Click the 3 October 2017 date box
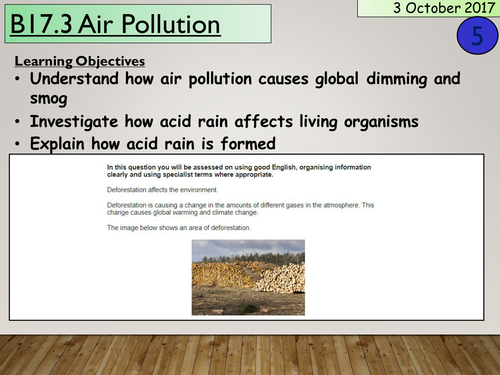The height and width of the screenshot is (375, 500). pyautogui.click(x=429, y=8)
